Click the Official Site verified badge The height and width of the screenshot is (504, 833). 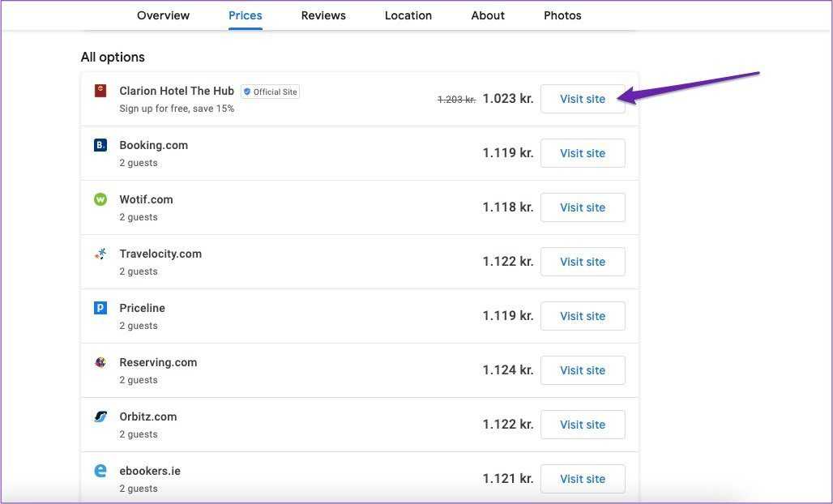[x=271, y=92]
